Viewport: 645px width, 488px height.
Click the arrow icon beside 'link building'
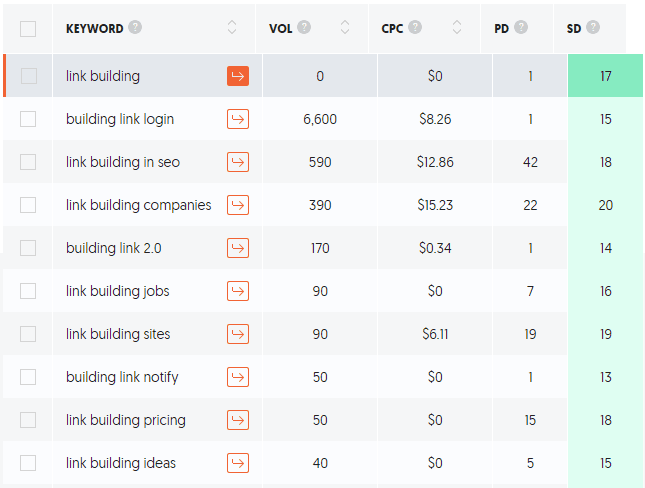238,76
